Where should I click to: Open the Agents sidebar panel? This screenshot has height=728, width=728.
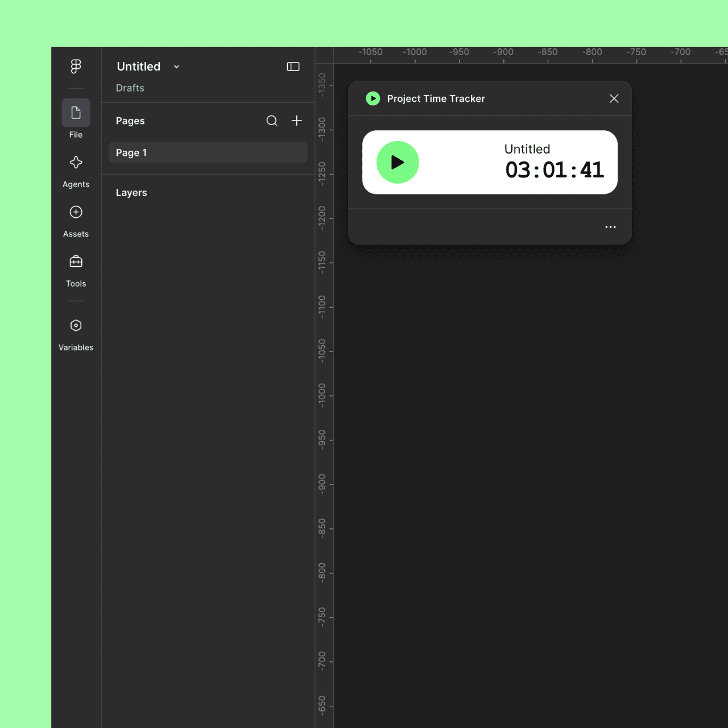point(76,163)
